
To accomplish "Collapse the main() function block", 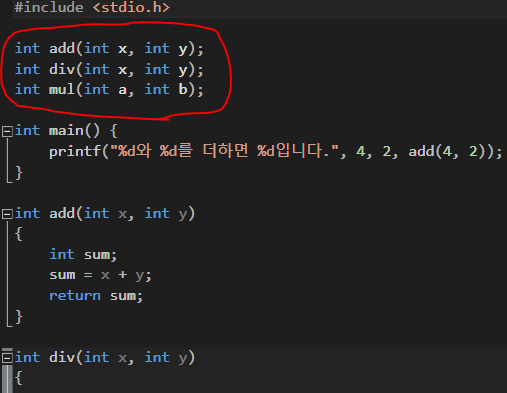I will pyautogui.click(x=7, y=131).
